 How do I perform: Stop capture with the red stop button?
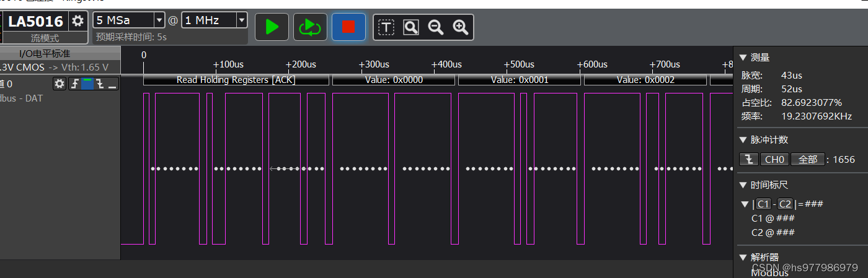click(348, 27)
